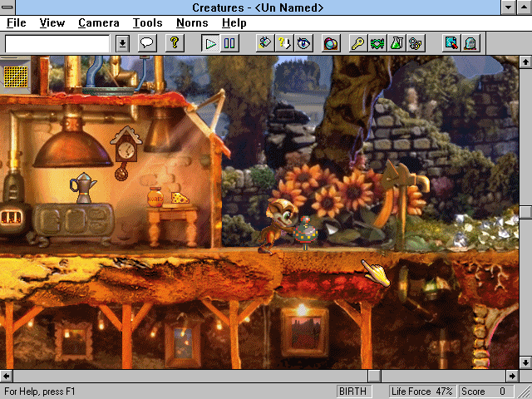Open the Norns menu
The width and height of the screenshot is (532, 399).
192,23
